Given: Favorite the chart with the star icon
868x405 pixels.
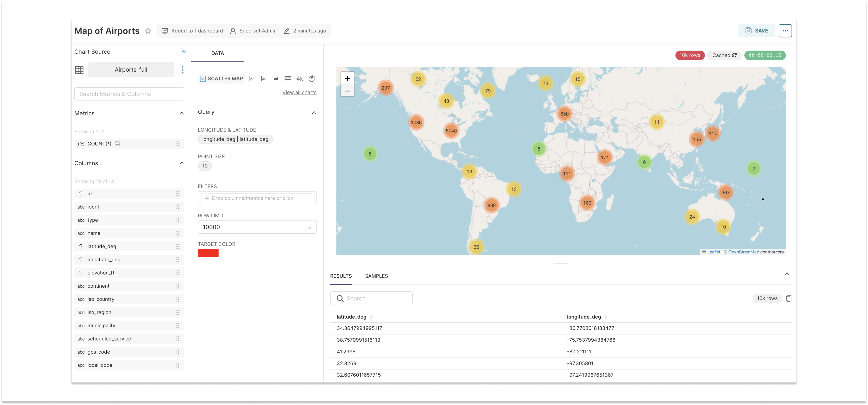Looking at the screenshot, I should [148, 31].
